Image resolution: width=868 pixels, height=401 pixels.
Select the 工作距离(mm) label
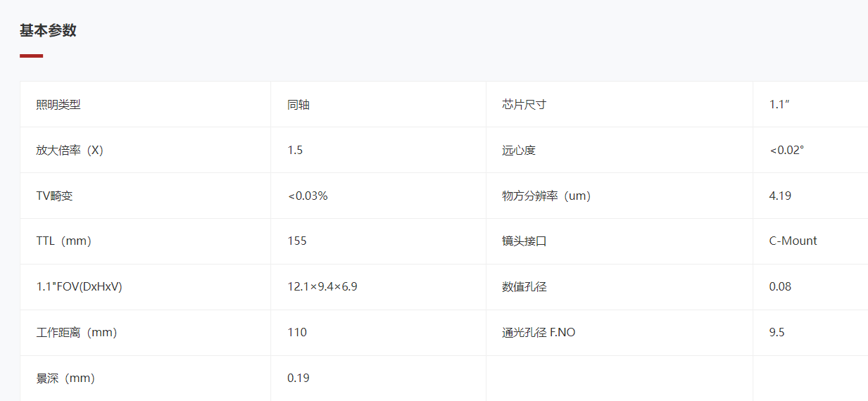point(77,333)
